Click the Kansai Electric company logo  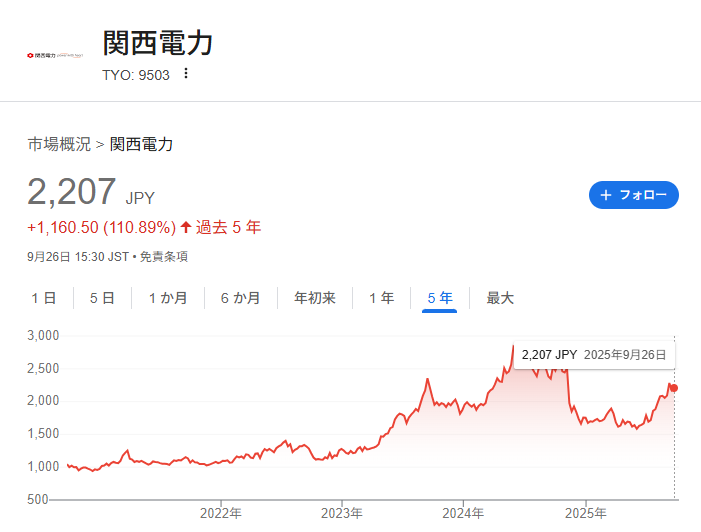tap(55, 55)
